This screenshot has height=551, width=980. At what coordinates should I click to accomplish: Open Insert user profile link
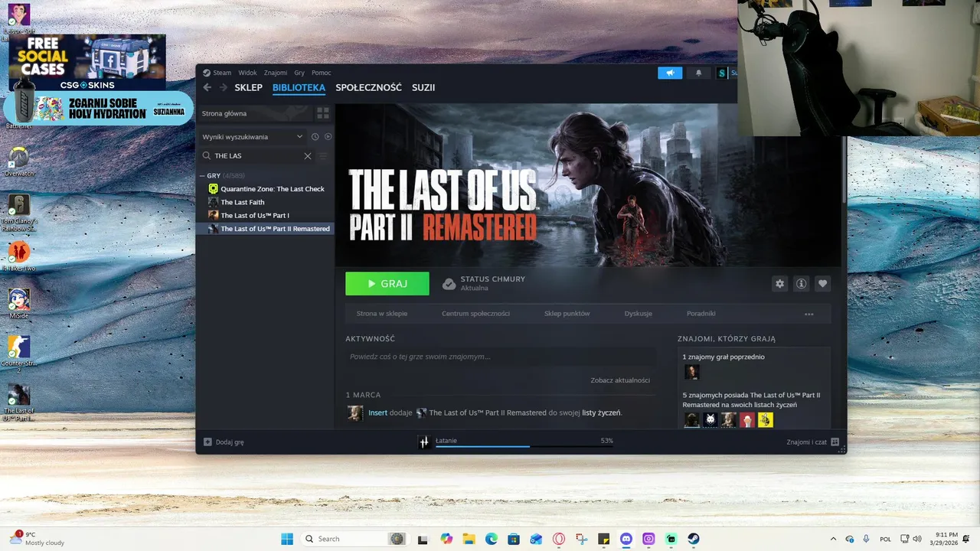377,412
